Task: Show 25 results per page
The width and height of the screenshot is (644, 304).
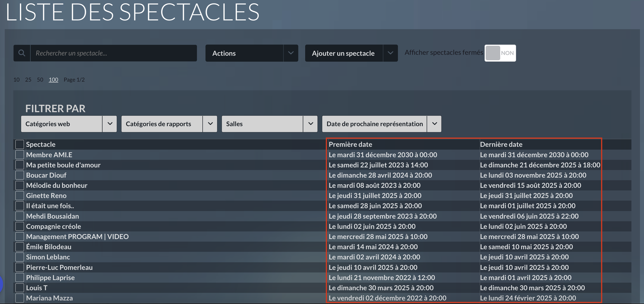Action: (x=28, y=79)
